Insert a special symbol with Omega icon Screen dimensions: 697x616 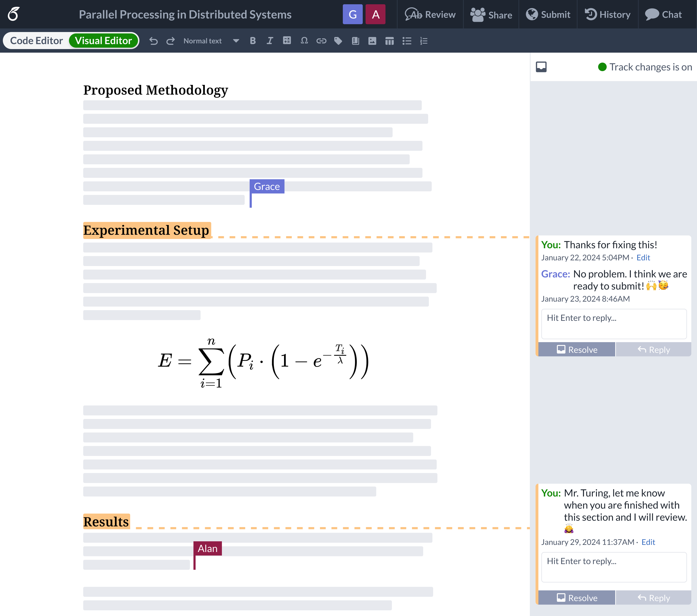coord(304,41)
